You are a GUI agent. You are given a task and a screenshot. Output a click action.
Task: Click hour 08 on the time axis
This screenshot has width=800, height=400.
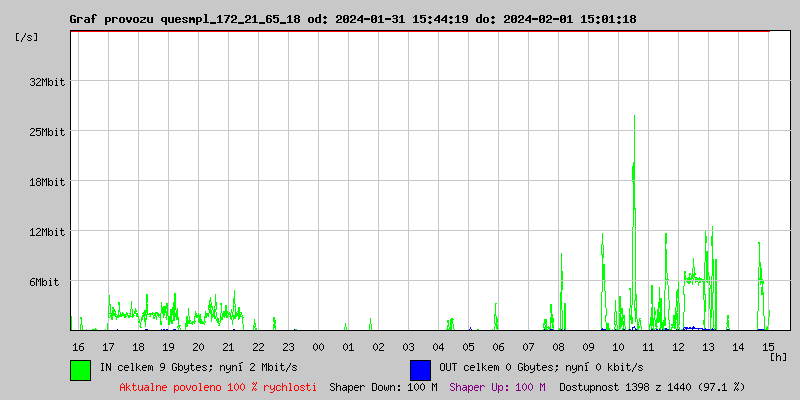[x=558, y=346]
